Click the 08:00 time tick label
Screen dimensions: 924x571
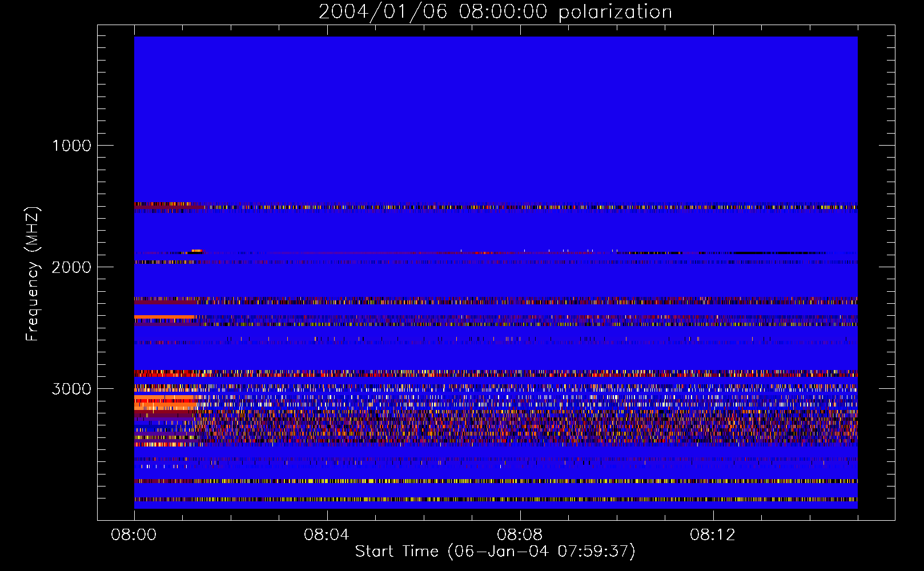click(x=134, y=535)
